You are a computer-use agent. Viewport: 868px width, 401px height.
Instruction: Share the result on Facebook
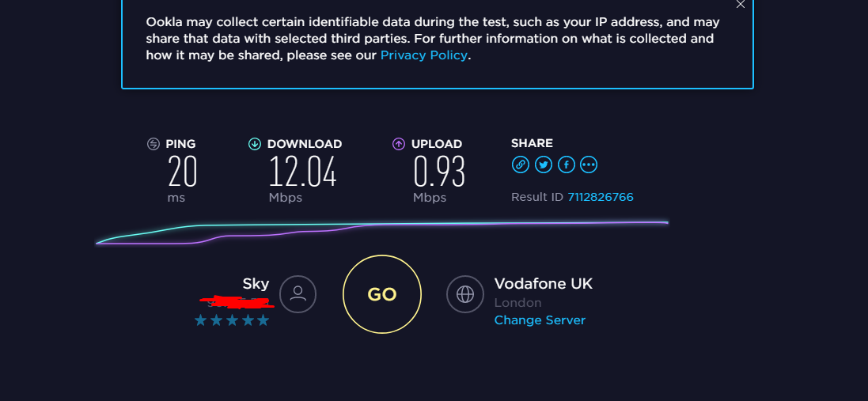[567, 165]
